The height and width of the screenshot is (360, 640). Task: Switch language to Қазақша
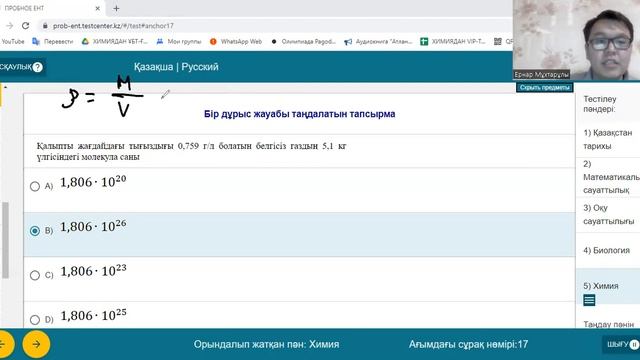click(153, 67)
